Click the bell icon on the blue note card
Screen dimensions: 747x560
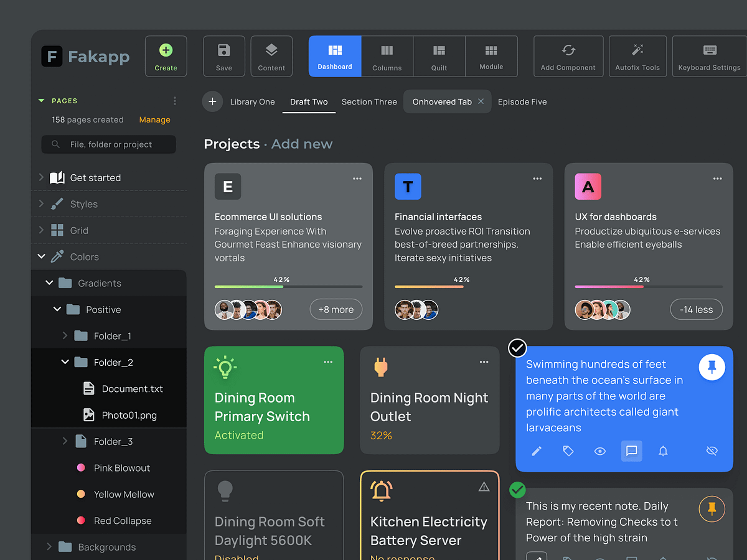662,450
